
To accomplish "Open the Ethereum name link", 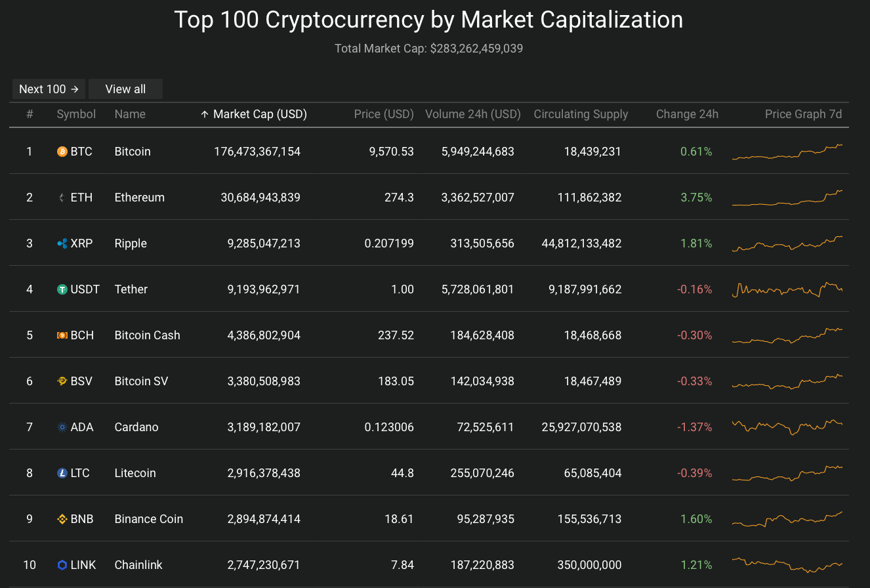I will [139, 198].
